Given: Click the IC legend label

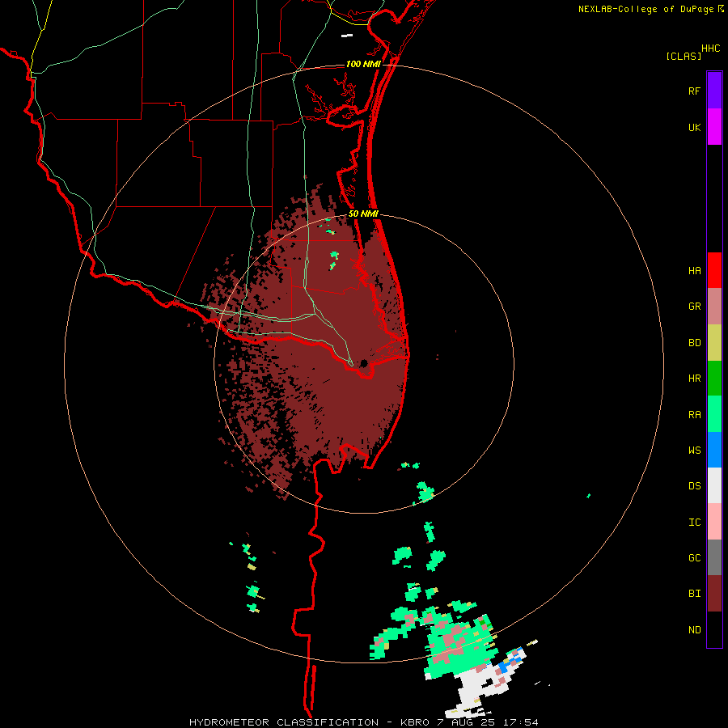Looking at the screenshot, I should click(694, 523).
